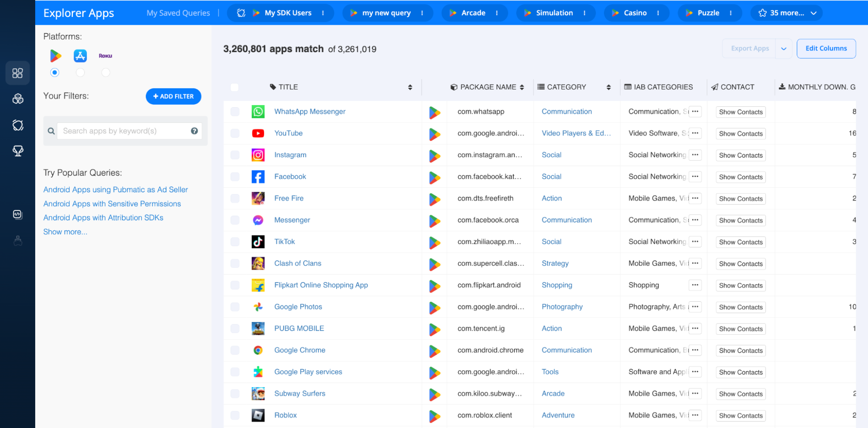Viewport: 868px width, 428px height.
Task: Check the Subway Surfers row checkbox
Action: (x=235, y=394)
